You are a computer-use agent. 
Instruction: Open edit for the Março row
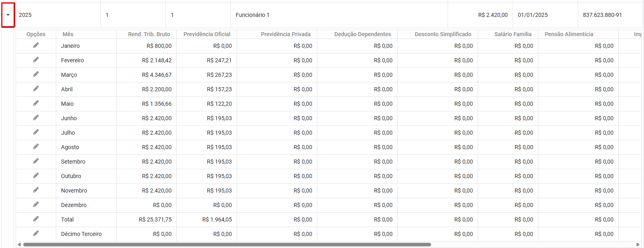click(36, 74)
